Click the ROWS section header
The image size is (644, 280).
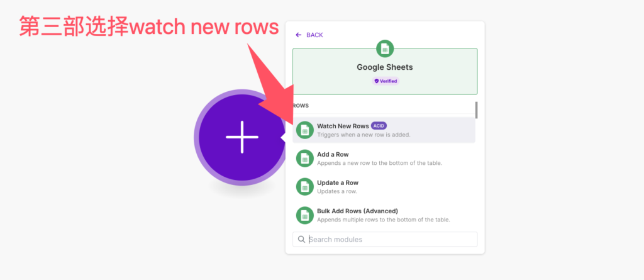tap(300, 105)
